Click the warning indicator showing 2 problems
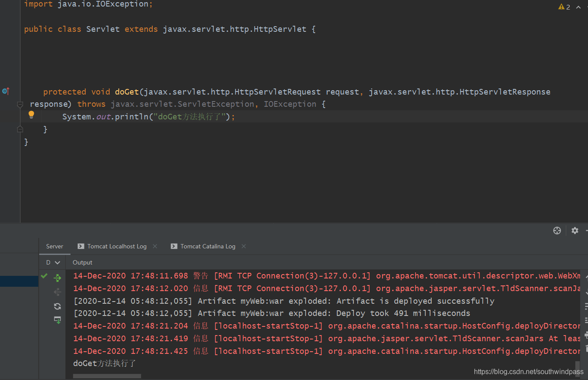The image size is (588, 380). (564, 7)
